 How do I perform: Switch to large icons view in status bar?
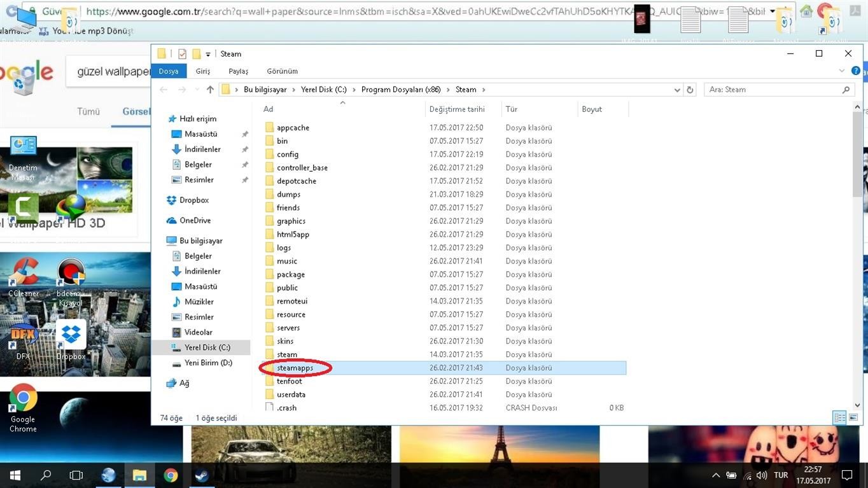853,417
